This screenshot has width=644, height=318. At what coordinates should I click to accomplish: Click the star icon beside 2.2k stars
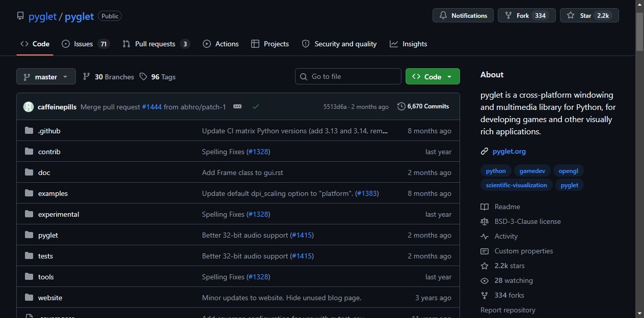(x=485, y=266)
